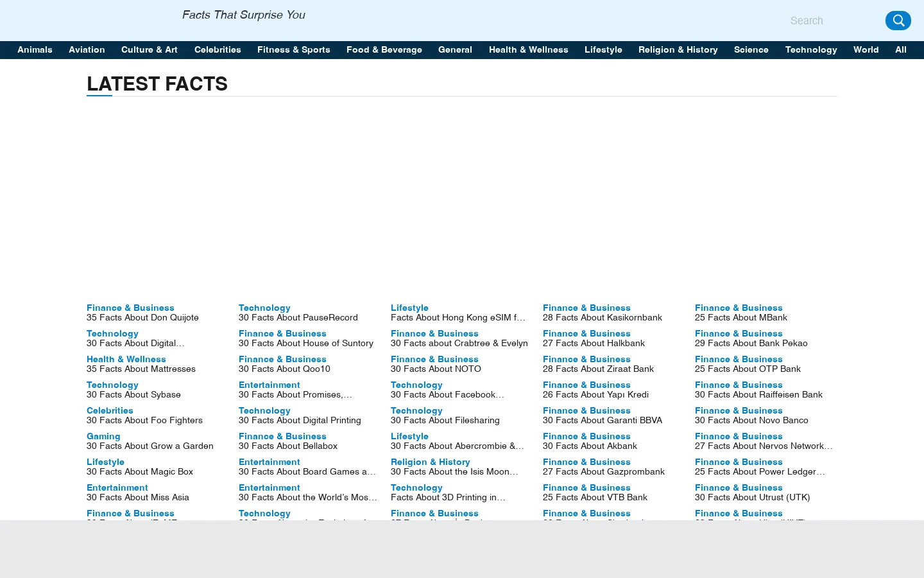Open "30 Facts About Bellabox" article
The width and height of the screenshot is (924, 578).
[x=288, y=446]
